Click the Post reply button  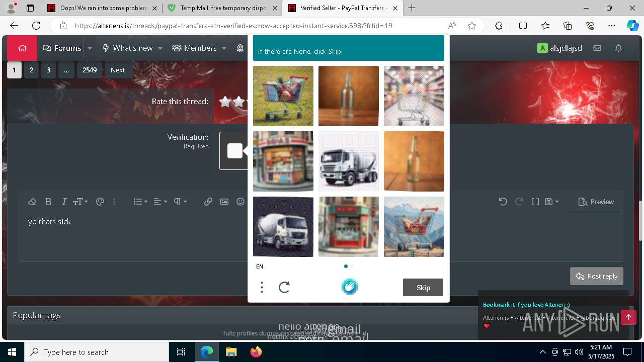[x=597, y=276]
